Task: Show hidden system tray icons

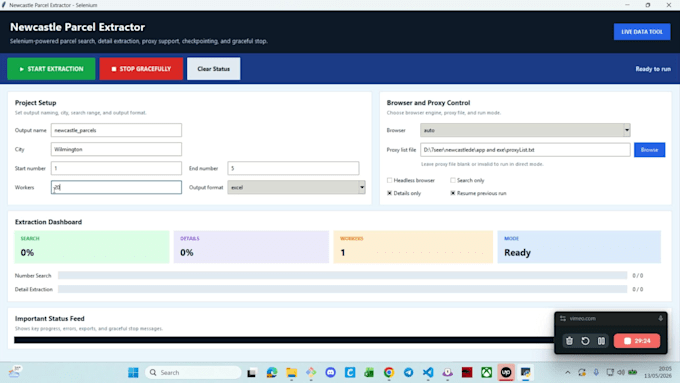Action: click(x=568, y=373)
